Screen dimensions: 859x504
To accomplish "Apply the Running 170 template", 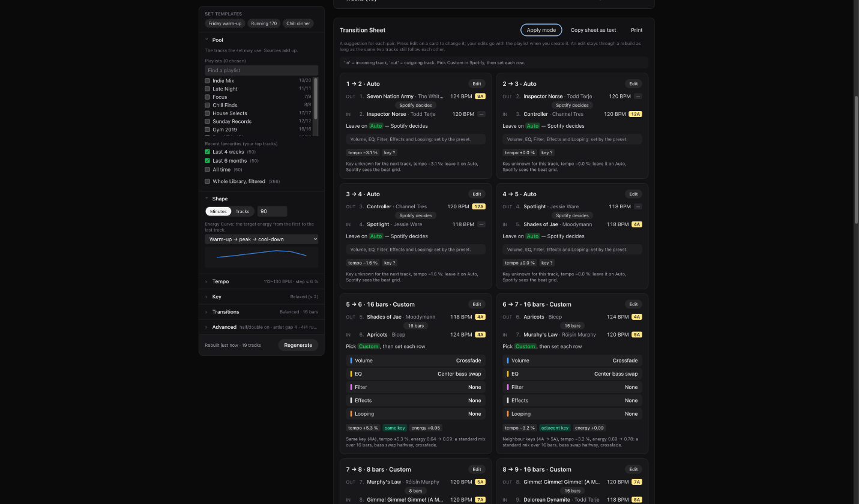I will pyautogui.click(x=264, y=23).
